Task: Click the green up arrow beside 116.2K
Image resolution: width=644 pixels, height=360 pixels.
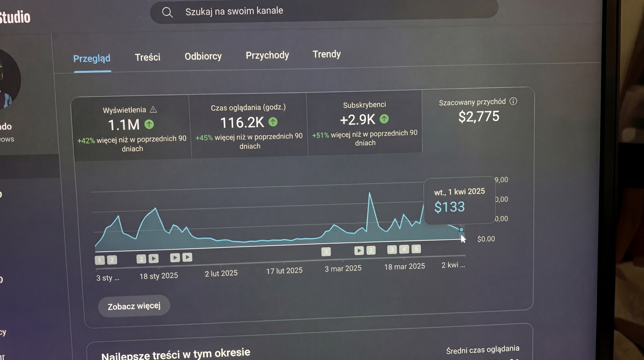Action: pos(273,122)
